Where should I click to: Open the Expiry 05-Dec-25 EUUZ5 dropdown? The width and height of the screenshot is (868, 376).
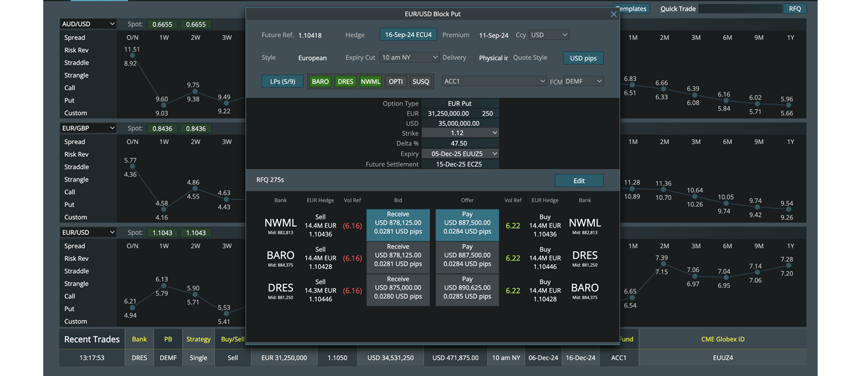(x=460, y=154)
